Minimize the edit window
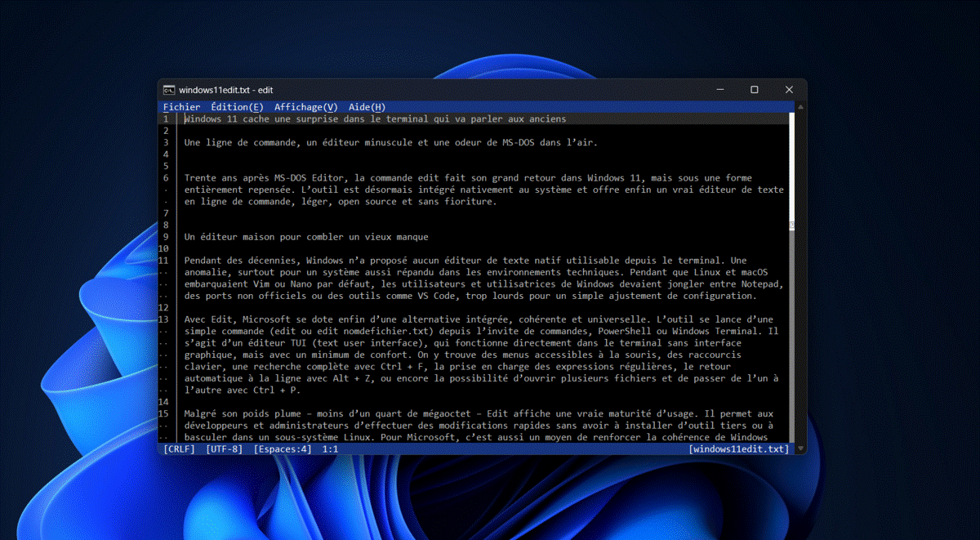The height and width of the screenshot is (540, 980). tap(719, 90)
